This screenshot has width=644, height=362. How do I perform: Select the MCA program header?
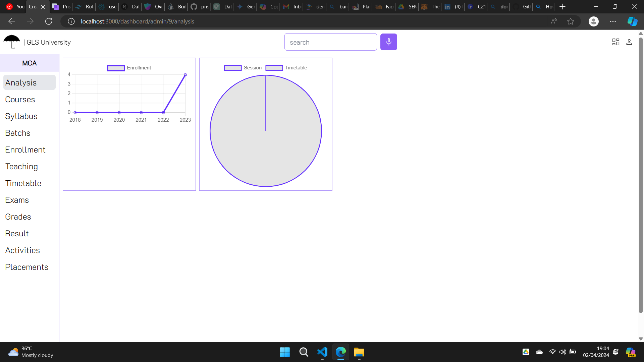[x=30, y=63]
